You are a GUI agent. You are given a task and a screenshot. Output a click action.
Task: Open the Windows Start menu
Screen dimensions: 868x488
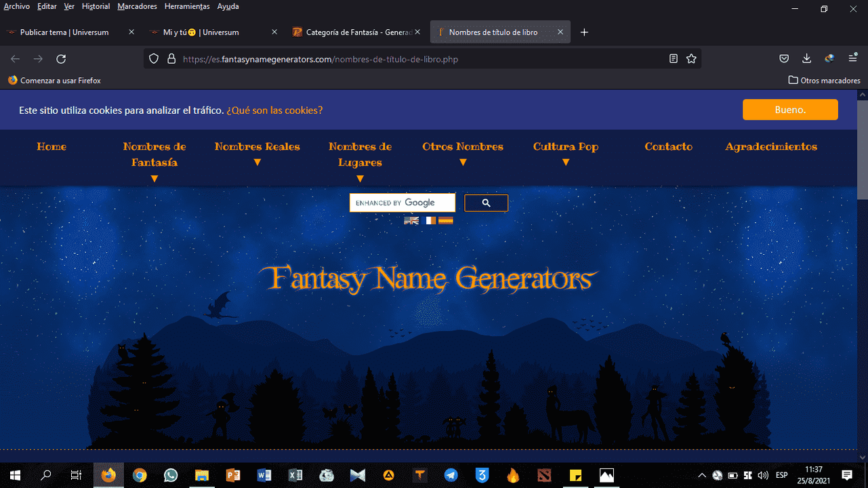click(15, 475)
